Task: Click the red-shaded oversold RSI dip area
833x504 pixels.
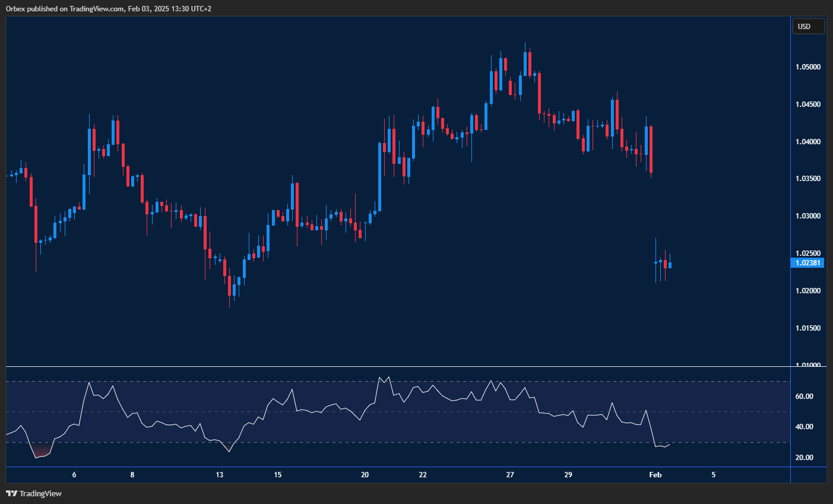Action: [x=40, y=451]
